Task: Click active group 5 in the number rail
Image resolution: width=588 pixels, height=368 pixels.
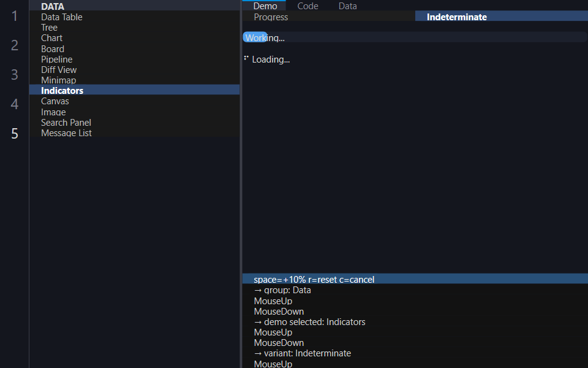Action: [x=15, y=133]
